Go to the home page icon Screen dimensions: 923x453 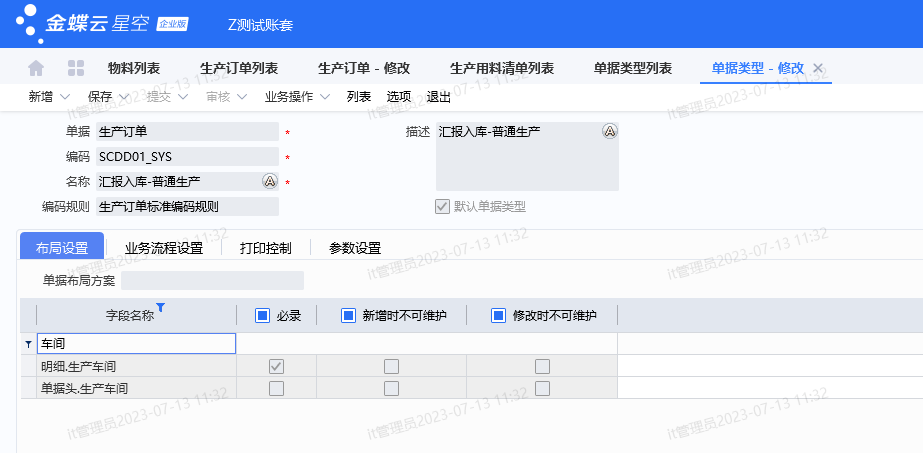(x=36, y=68)
